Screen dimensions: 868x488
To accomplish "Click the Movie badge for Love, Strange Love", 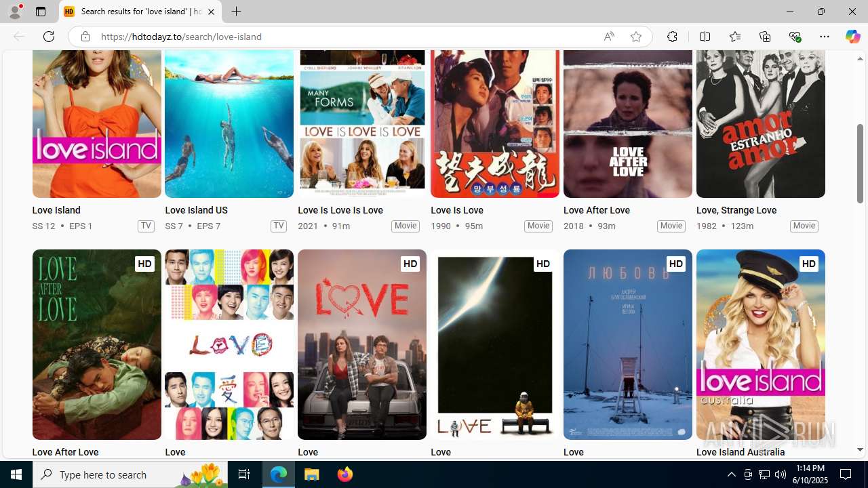I will point(804,226).
